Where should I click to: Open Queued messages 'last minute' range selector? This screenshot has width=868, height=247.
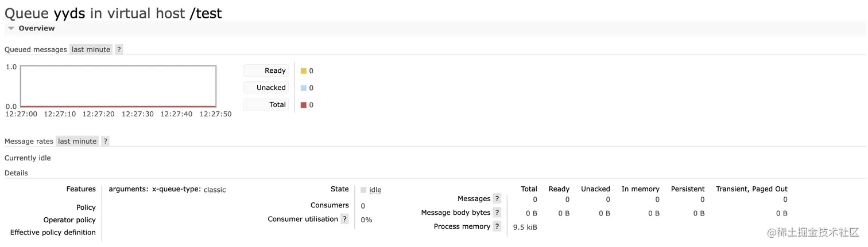91,49
